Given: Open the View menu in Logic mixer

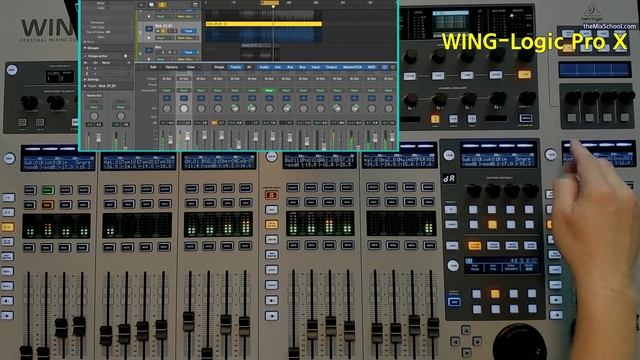Looking at the screenshot, I should [x=191, y=67].
